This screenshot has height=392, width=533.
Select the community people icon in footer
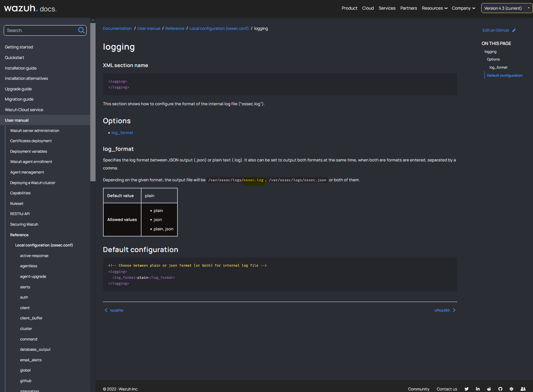coord(523,389)
